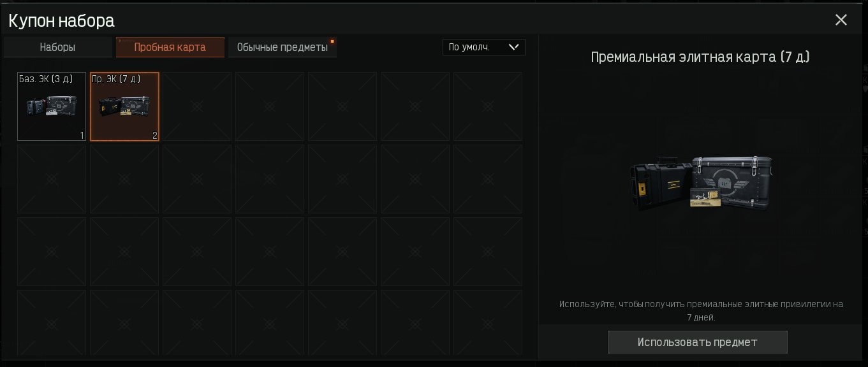Click the large premium elite card preview image

[x=700, y=183]
